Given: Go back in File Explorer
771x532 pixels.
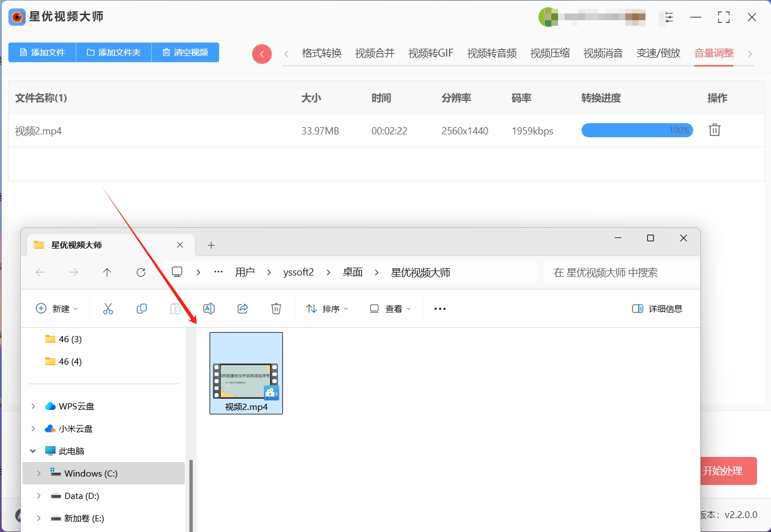Looking at the screenshot, I should (x=40, y=272).
